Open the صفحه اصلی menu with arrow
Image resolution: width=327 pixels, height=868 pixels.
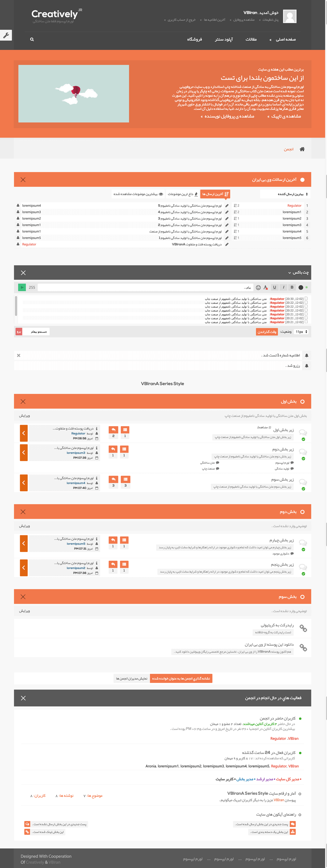282,39
